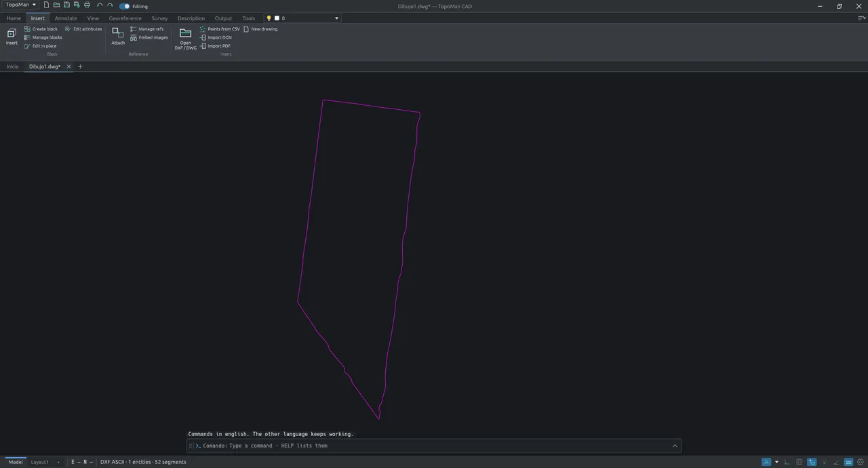Add a new layout with plus button
This screenshot has width=868, height=468.
pos(58,462)
